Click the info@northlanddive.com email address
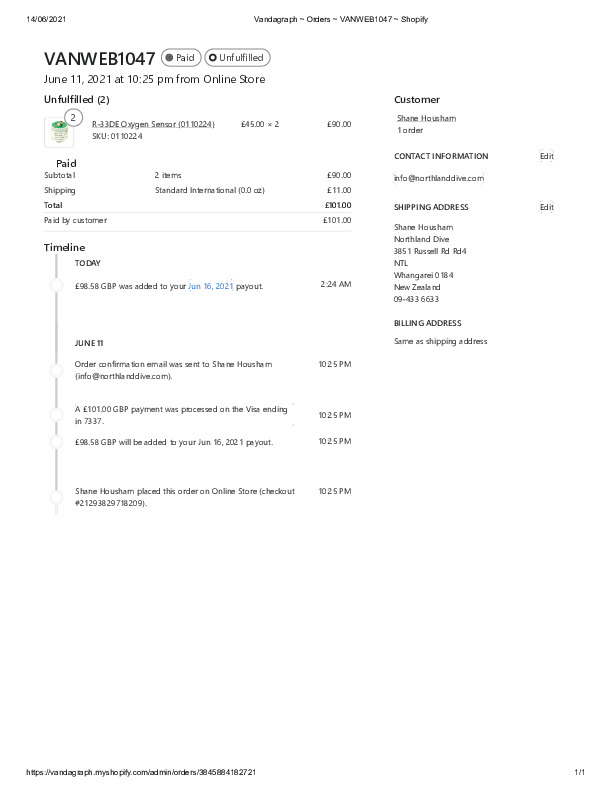 tap(439, 178)
